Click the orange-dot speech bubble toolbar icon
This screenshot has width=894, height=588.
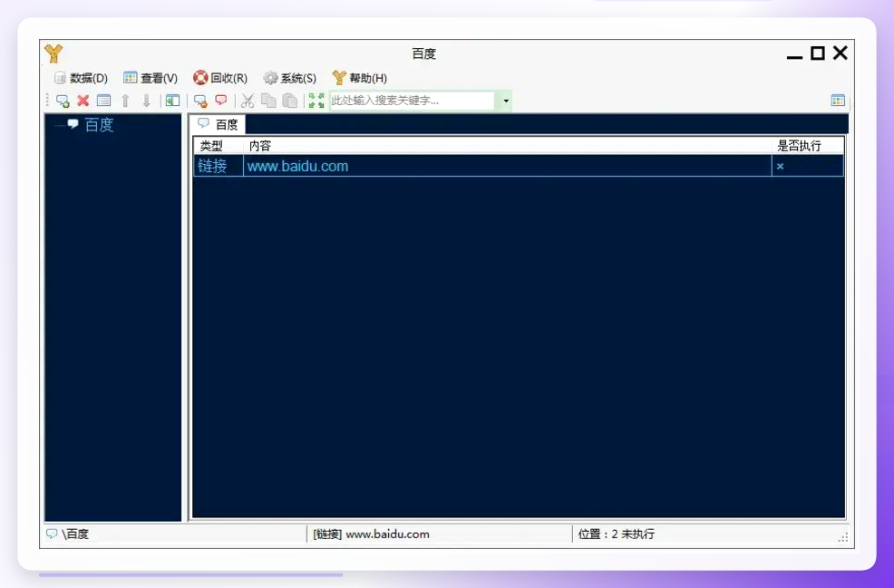200,101
